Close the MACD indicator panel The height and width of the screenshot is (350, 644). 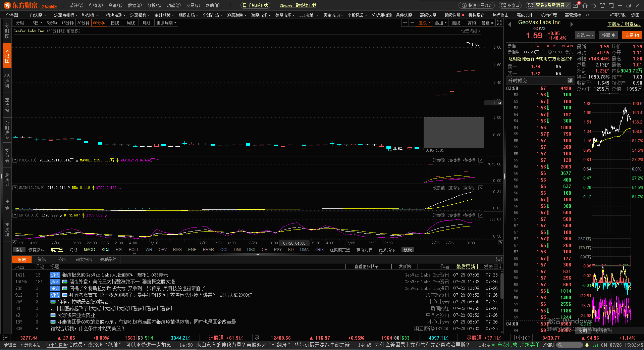(481, 188)
